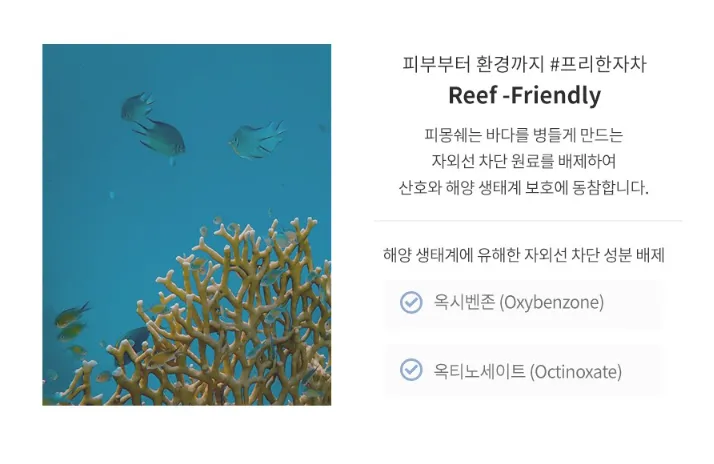Toggle the checkmark next to 옥티노세이트 (Octinoxate)

tap(410, 371)
